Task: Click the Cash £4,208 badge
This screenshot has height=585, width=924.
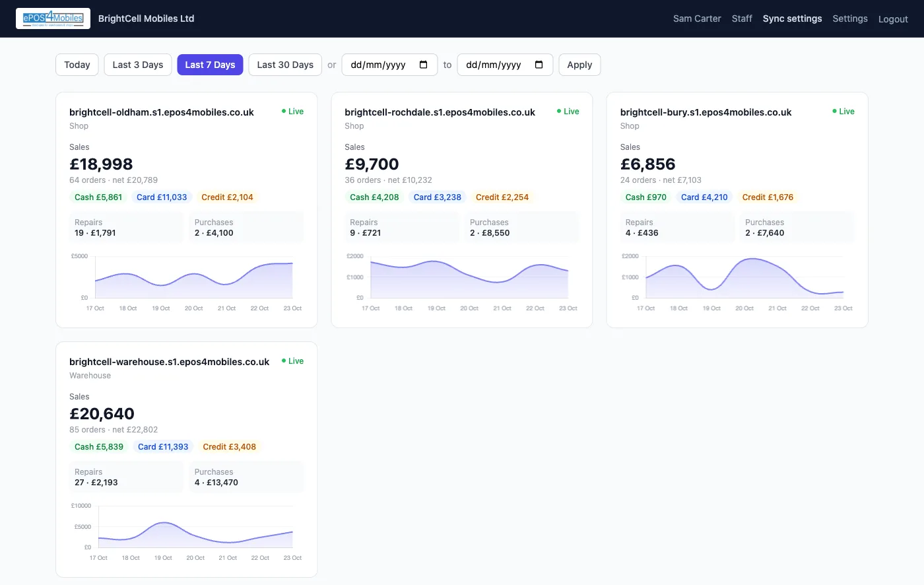Action: pos(374,197)
